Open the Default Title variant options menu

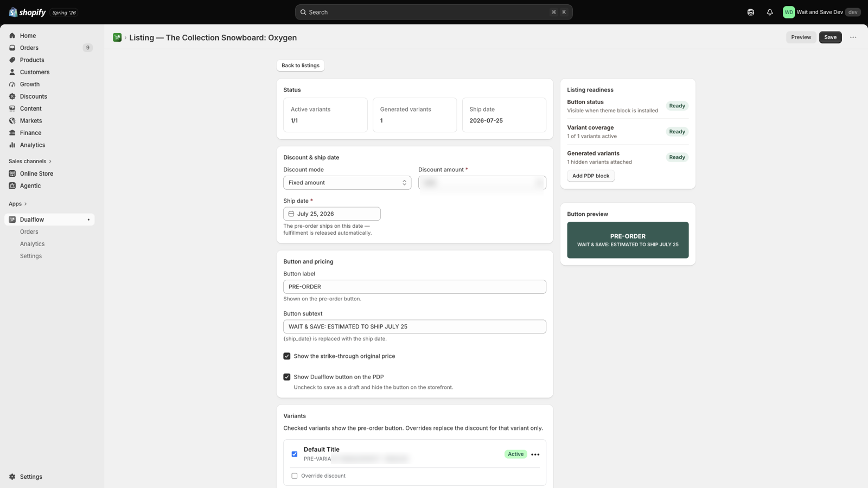(x=535, y=454)
